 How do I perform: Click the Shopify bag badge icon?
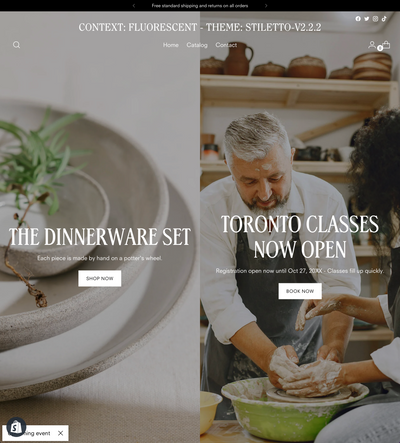click(16, 427)
